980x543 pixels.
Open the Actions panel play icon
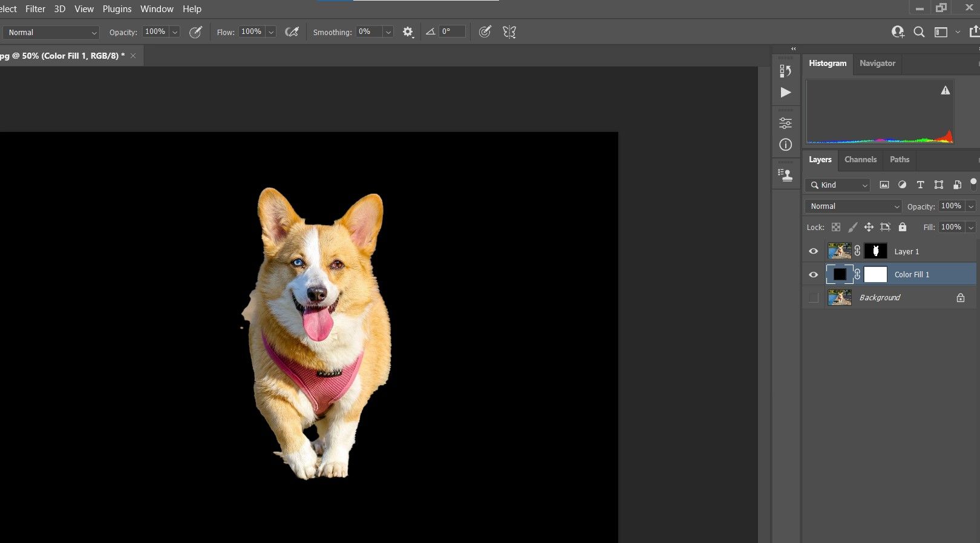click(x=785, y=93)
